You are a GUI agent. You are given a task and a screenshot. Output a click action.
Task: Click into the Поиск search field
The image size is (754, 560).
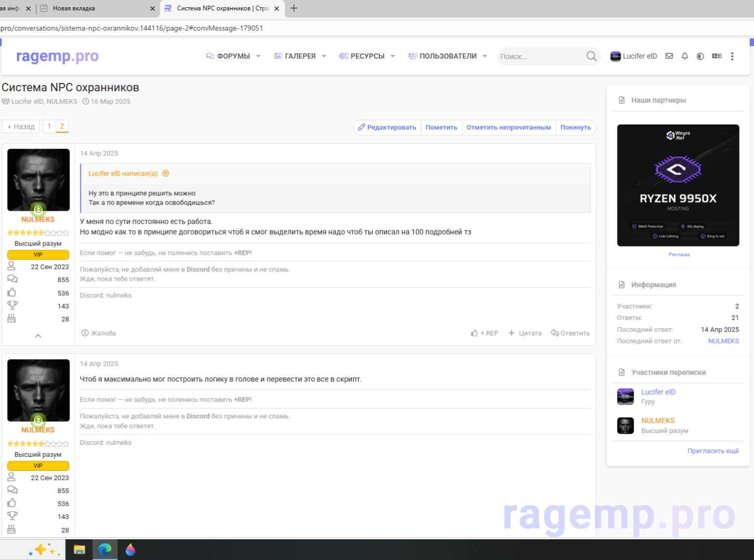click(x=540, y=56)
